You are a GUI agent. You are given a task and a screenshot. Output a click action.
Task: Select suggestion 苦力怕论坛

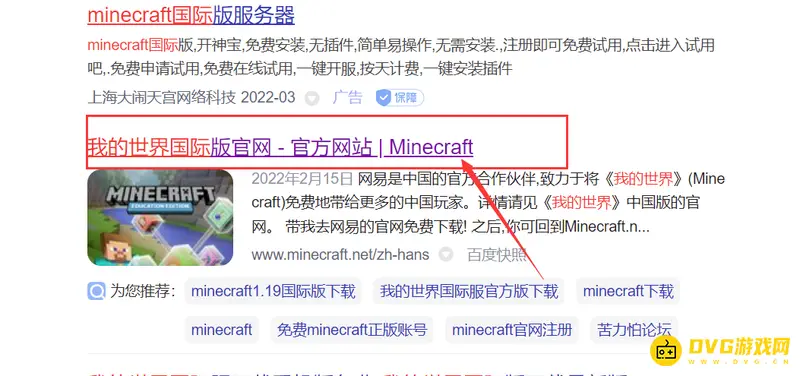point(634,330)
